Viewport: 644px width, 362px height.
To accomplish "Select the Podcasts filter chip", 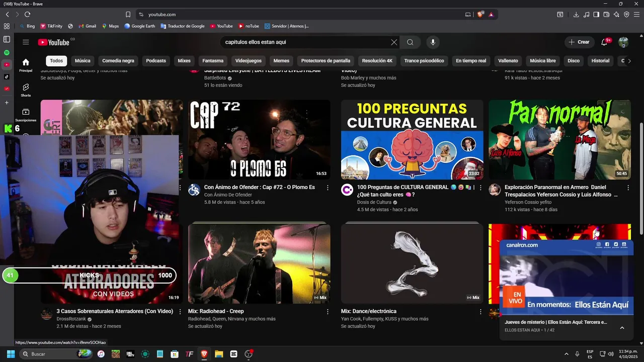I will [156, 61].
